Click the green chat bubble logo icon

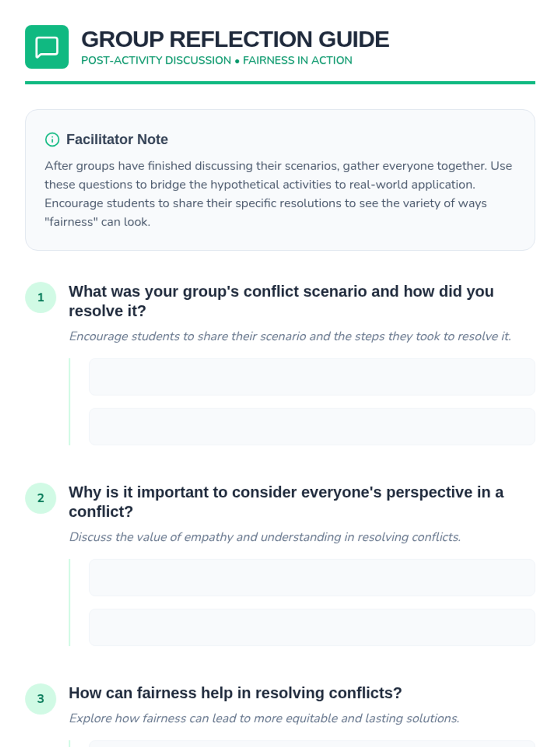point(47,47)
